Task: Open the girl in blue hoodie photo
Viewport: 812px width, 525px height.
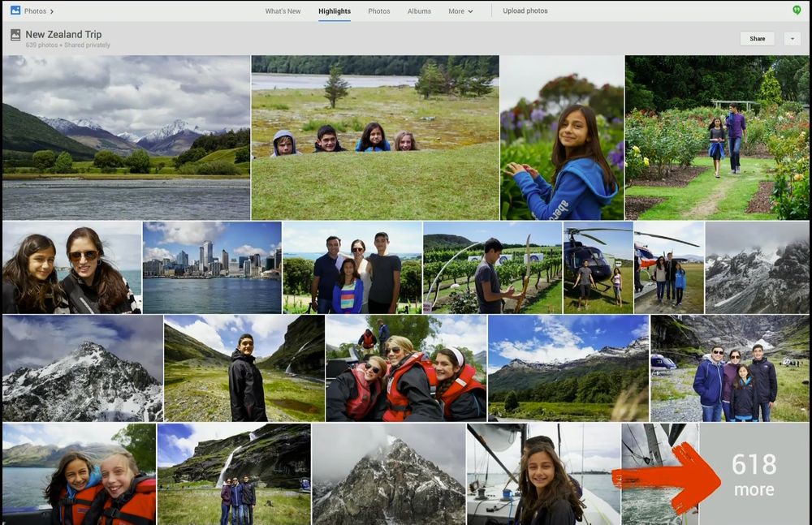Action: [562, 138]
